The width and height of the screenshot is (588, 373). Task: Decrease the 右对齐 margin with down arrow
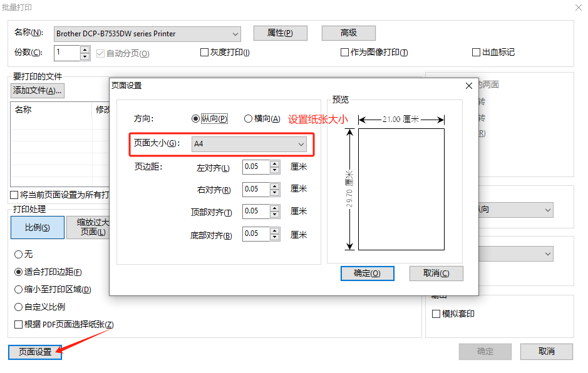point(274,193)
